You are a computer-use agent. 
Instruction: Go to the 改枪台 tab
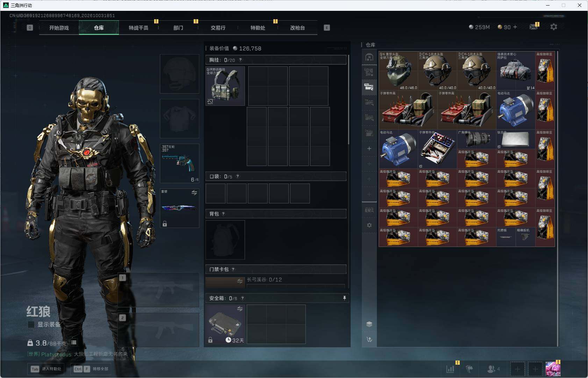[297, 28]
